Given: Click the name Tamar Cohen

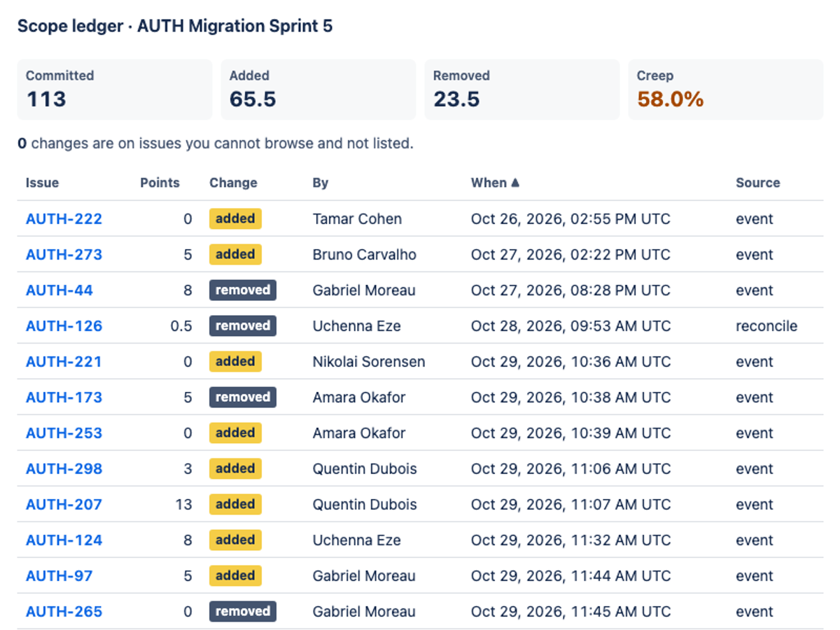Looking at the screenshot, I should pyautogui.click(x=357, y=219).
